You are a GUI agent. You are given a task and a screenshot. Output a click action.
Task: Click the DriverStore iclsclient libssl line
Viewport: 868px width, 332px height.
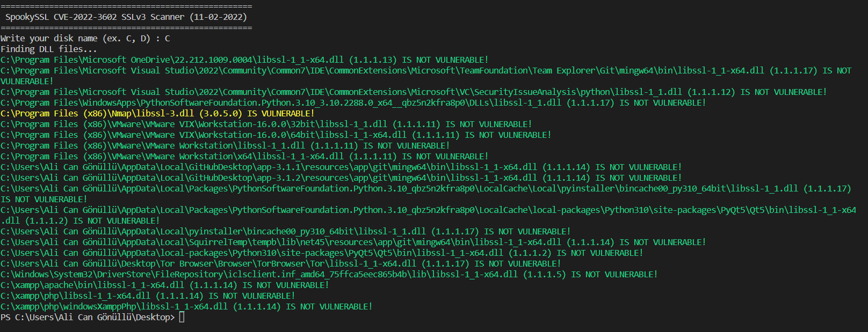coord(329,275)
